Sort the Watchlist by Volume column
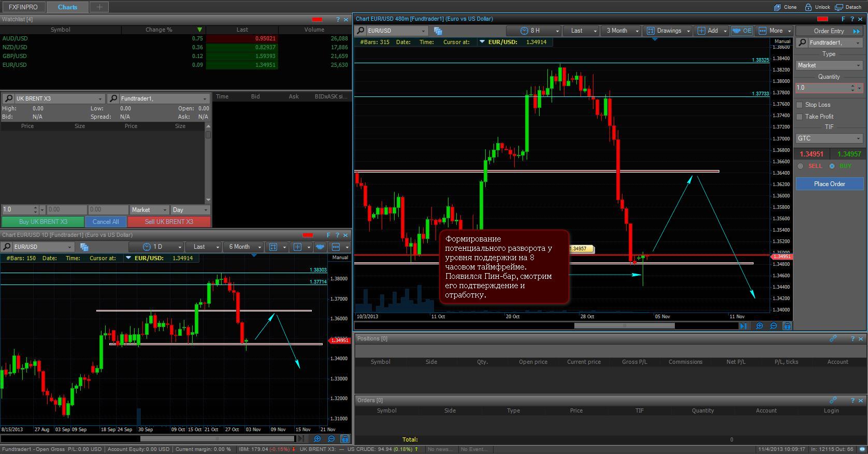This screenshot has width=868, height=454. tap(314, 30)
